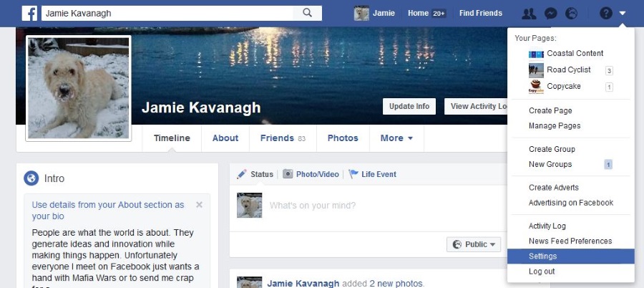Collapse the account dropdown arrow
Viewport: 644px width, 288px height.
[x=623, y=13]
